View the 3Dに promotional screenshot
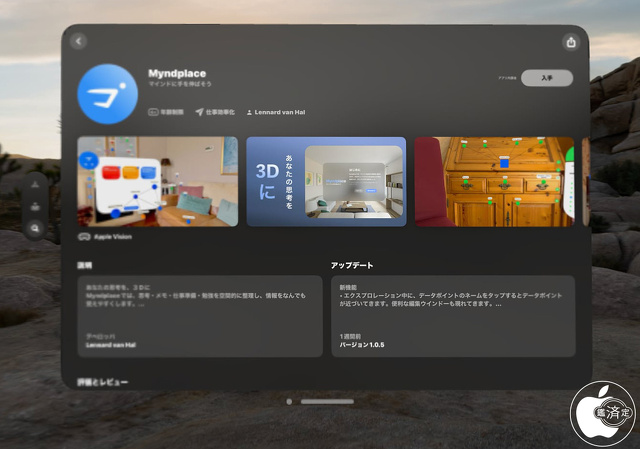The width and height of the screenshot is (640, 449). 326,181
